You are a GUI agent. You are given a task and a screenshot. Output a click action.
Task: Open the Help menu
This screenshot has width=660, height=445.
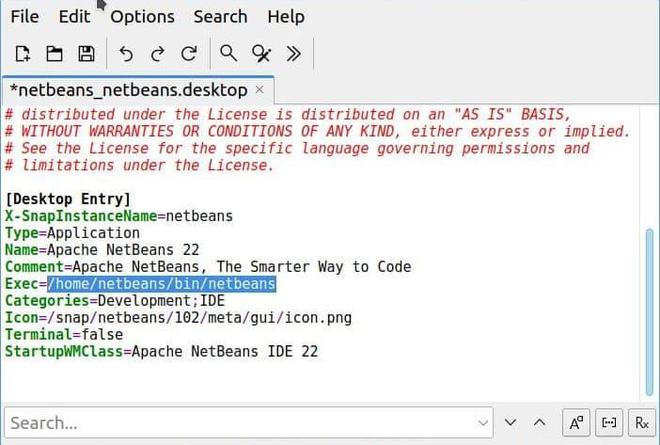pyautogui.click(x=286, y=17)
